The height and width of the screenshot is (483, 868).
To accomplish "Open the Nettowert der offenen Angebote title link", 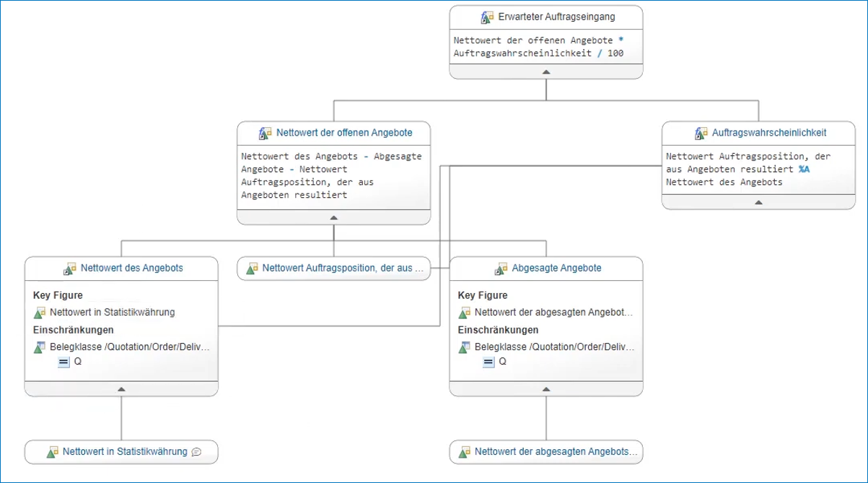I will [344, 133].
